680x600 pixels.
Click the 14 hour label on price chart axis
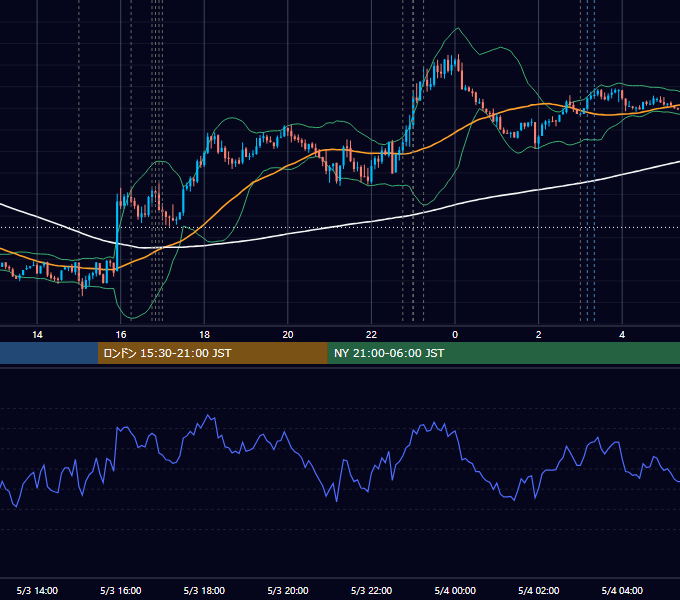tap(37, 335)
